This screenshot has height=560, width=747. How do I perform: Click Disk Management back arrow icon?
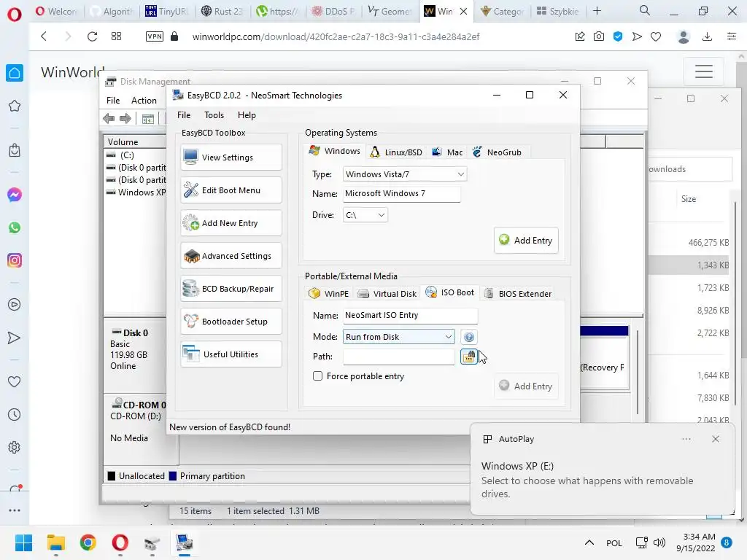109,119
